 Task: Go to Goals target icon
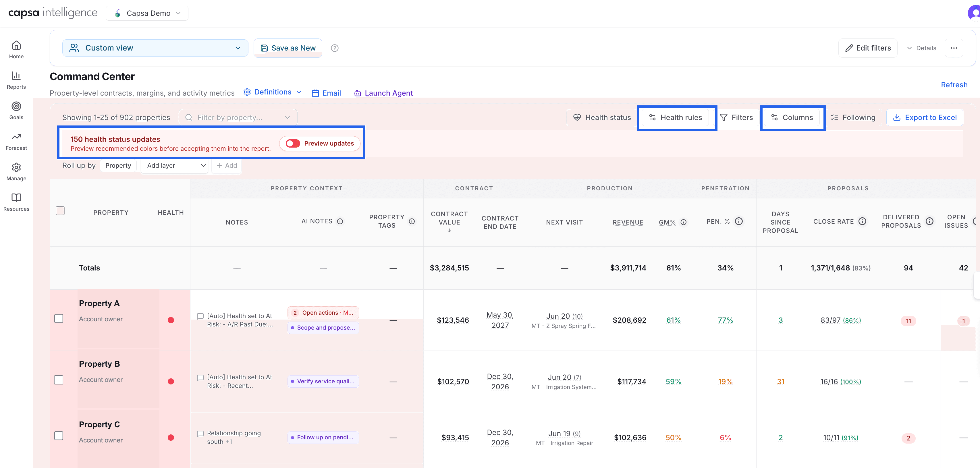click(16, 107)
